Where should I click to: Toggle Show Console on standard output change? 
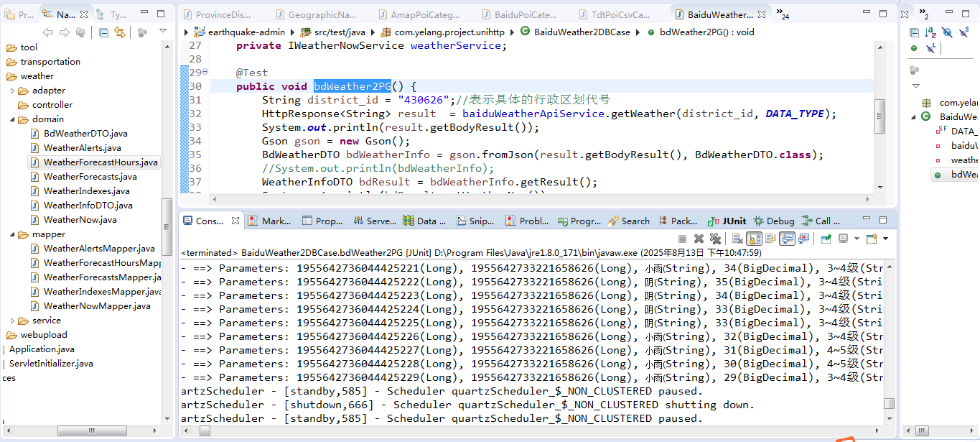point(788,239)
